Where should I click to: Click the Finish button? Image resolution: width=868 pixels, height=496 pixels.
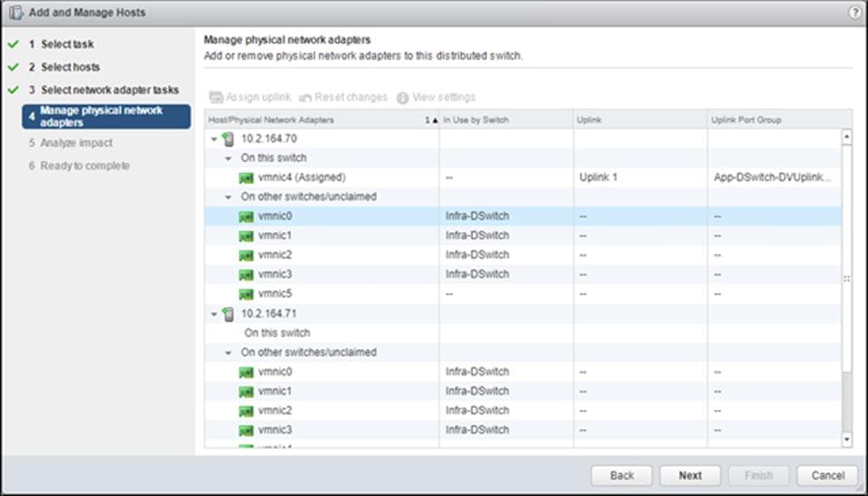758,475
